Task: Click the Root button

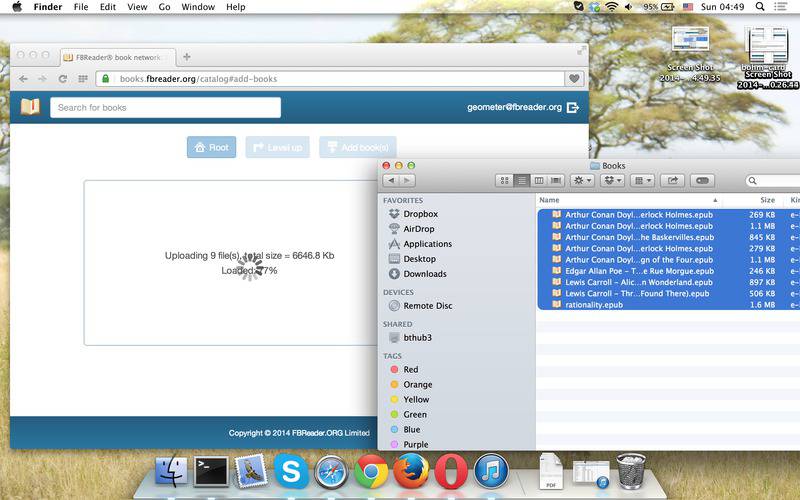Action: tap(211, 147)
